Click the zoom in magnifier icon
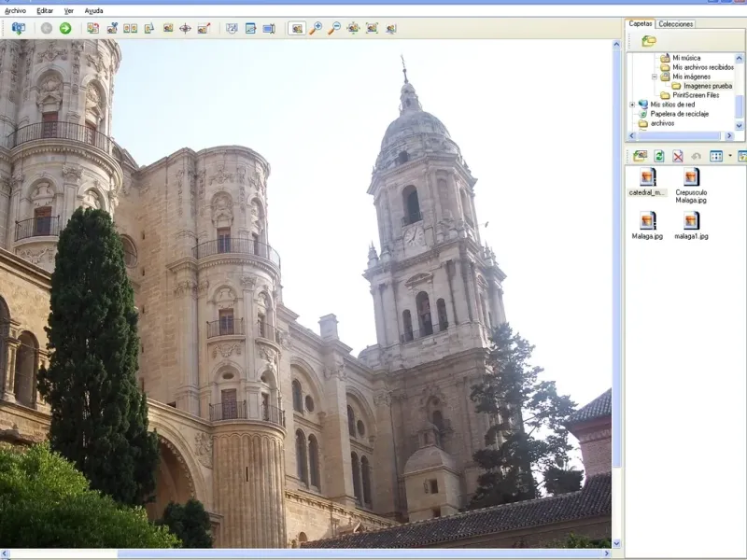 tap(316, 28)
